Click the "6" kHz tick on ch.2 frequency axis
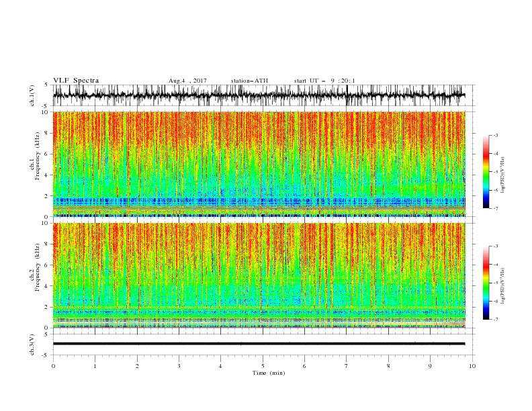The height and width of the screenshot is (411, 532). [46, 265]
